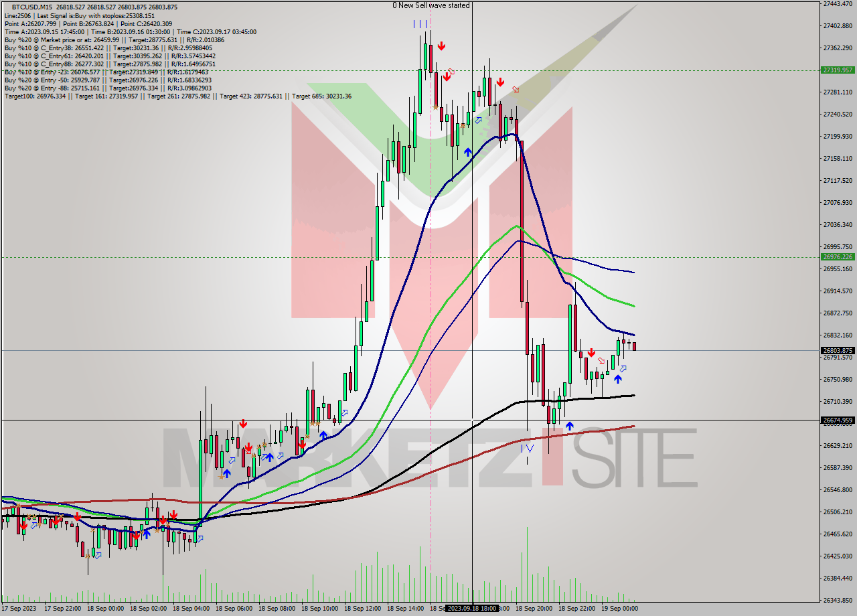Viewport: 857px width, 616px height.
Task: Click the 27281.210 price axis label
Action: point(838,92)
